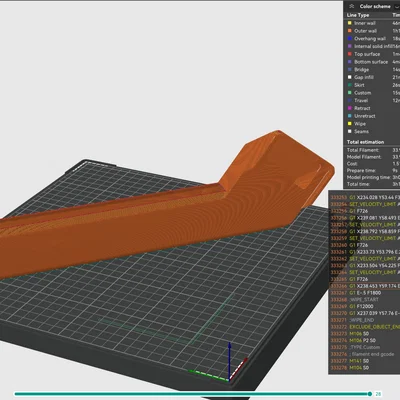
Task: Collapse the Color scheme legend panel
Action: [x=352, y=6]
